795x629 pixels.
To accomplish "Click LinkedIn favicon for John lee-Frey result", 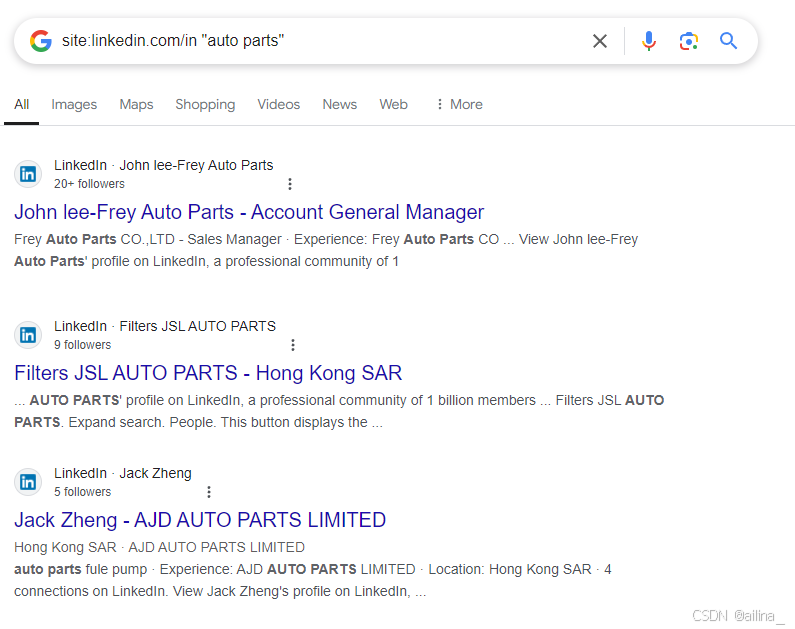I will coord(28,174).
